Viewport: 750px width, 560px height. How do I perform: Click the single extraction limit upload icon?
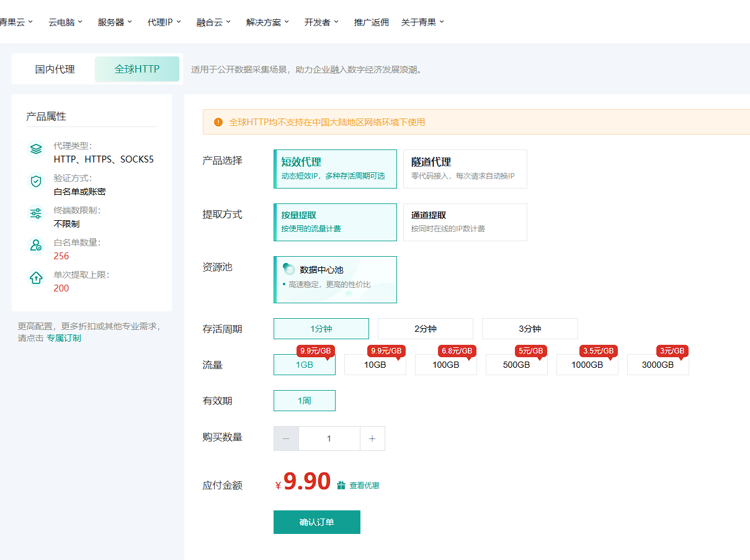point(36,278)
